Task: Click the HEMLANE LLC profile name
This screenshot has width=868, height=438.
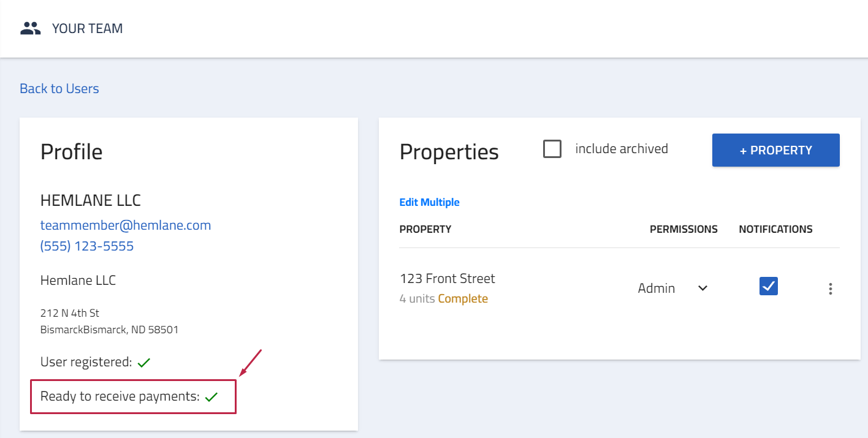Action: [x=91, y=200]
